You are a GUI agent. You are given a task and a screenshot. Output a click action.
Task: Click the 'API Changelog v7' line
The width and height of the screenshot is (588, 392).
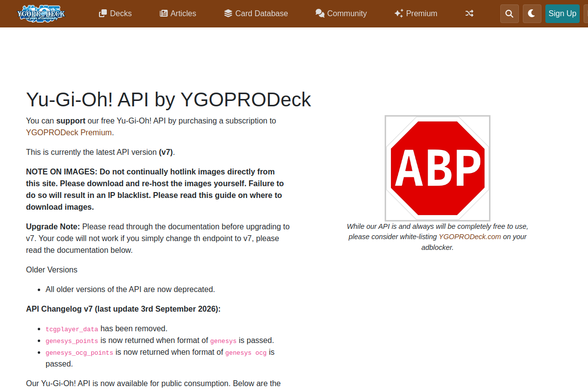coord(123,309)
